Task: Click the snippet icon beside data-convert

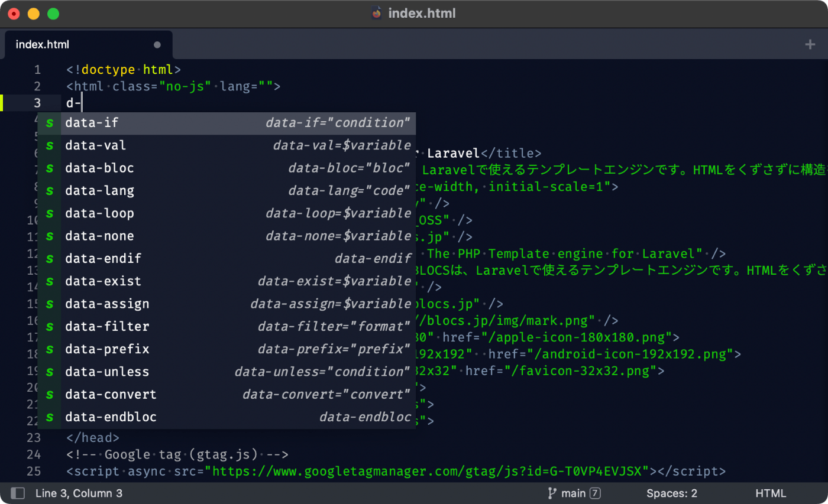Action: coord(50,395)
